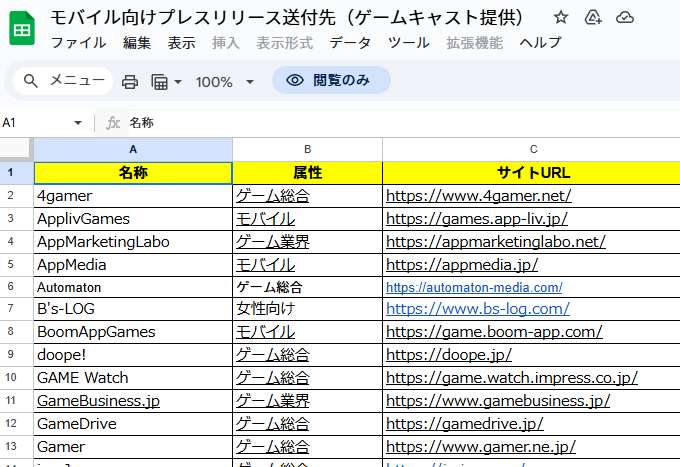680x467 pixels.
Task: Open the 編集 menu
Action: coord(137,43)
